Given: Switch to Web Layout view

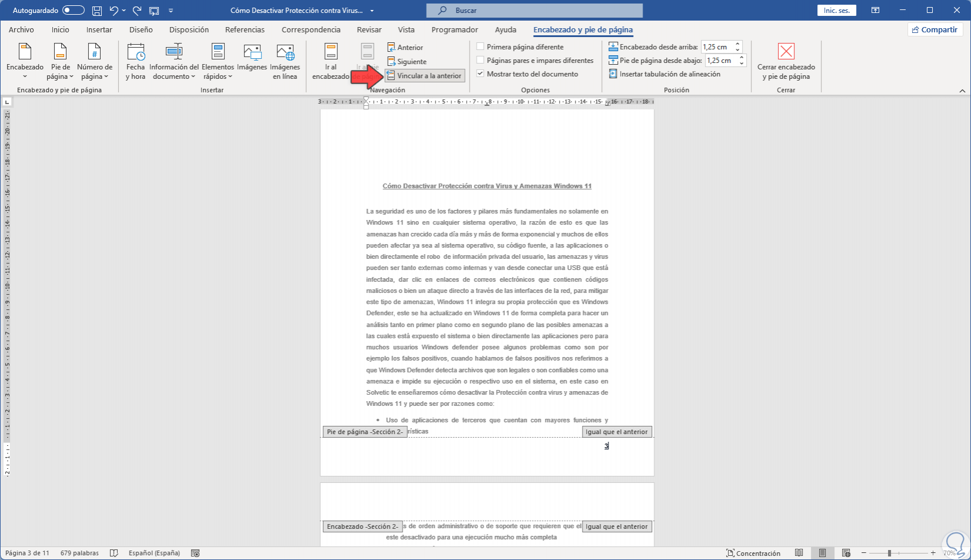Looking at the screenshot, I should 846,553.
